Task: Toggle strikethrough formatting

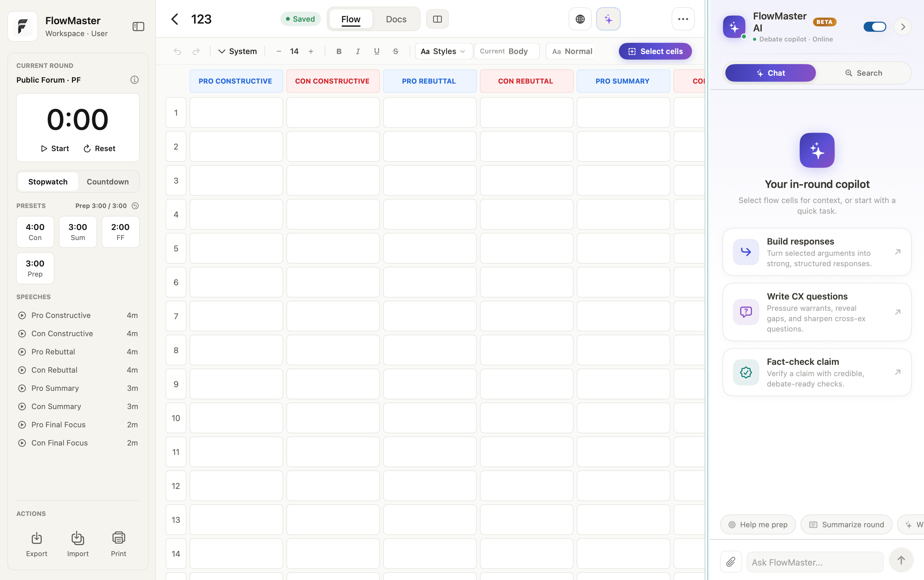Action: coord(396,52)
